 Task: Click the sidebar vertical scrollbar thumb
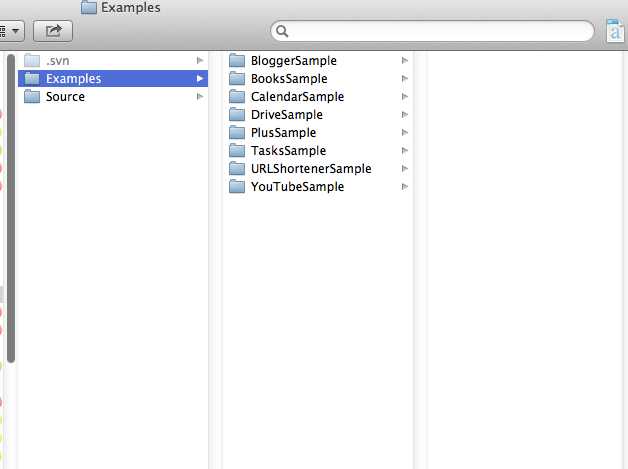[11, 208]
